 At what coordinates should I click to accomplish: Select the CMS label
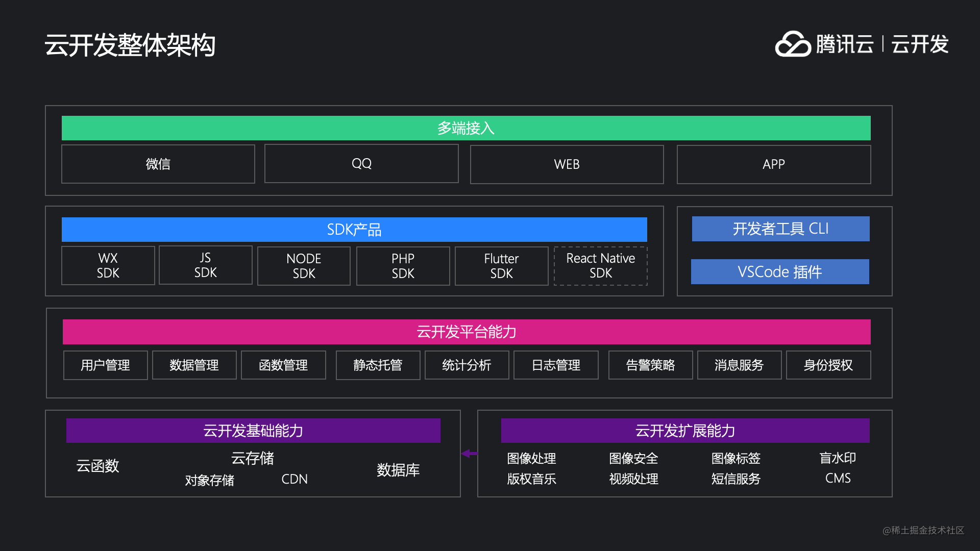tap(838, 478)
